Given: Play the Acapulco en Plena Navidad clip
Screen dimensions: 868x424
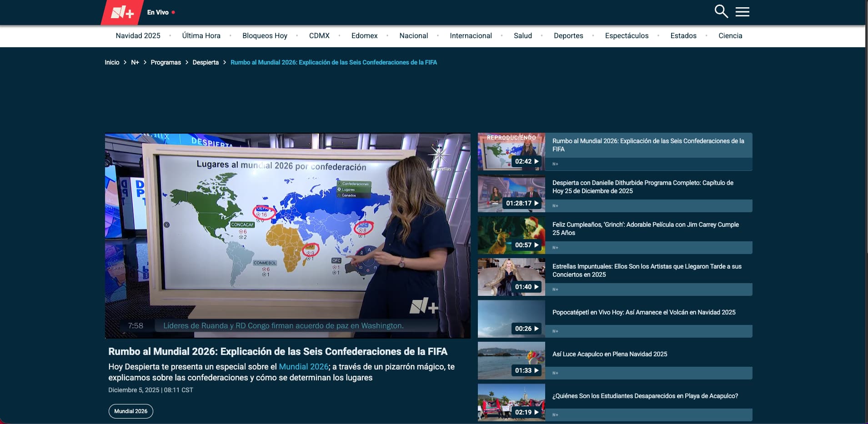Looking at the screenshot, I should click(x=511, y=360).
